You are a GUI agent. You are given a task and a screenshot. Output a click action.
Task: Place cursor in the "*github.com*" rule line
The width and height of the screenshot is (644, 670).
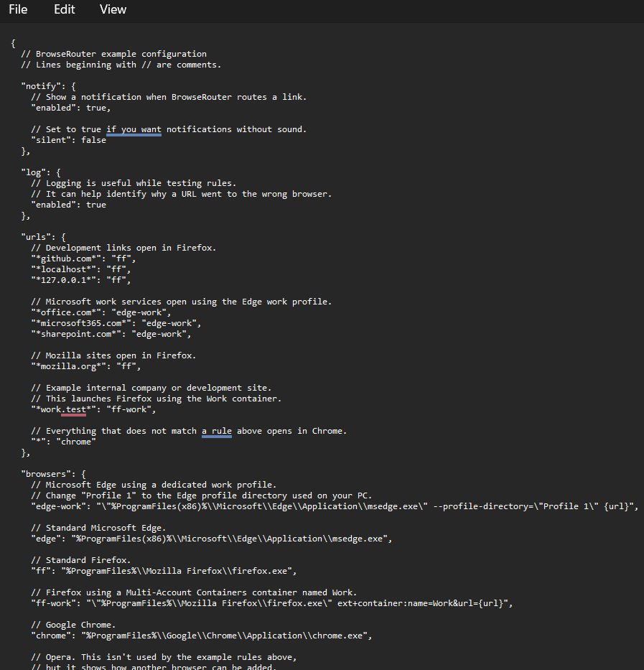pyautogui.click(x=83, y=259)
